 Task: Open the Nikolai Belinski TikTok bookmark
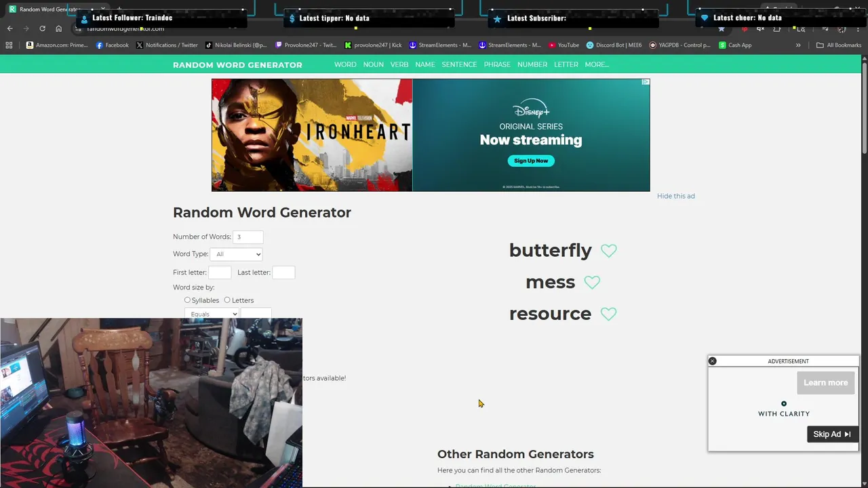point(235,45)
